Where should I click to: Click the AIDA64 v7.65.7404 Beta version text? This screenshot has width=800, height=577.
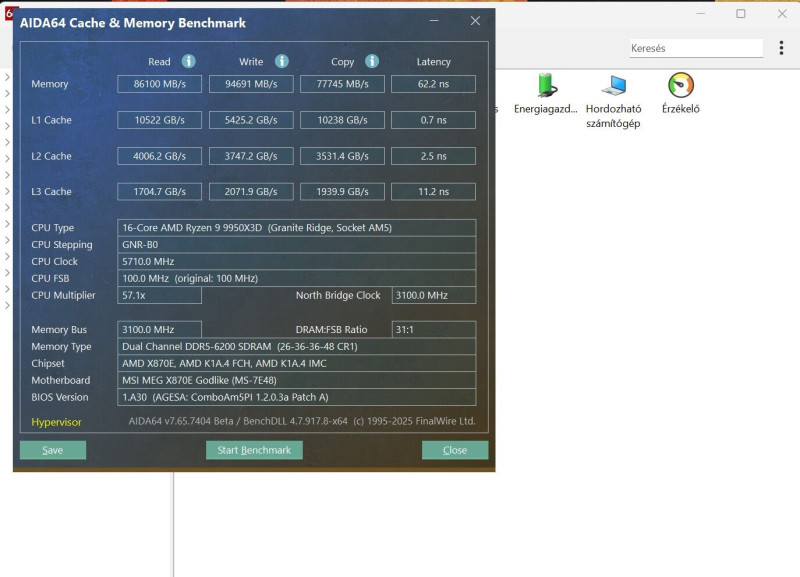tap(302, 421)
